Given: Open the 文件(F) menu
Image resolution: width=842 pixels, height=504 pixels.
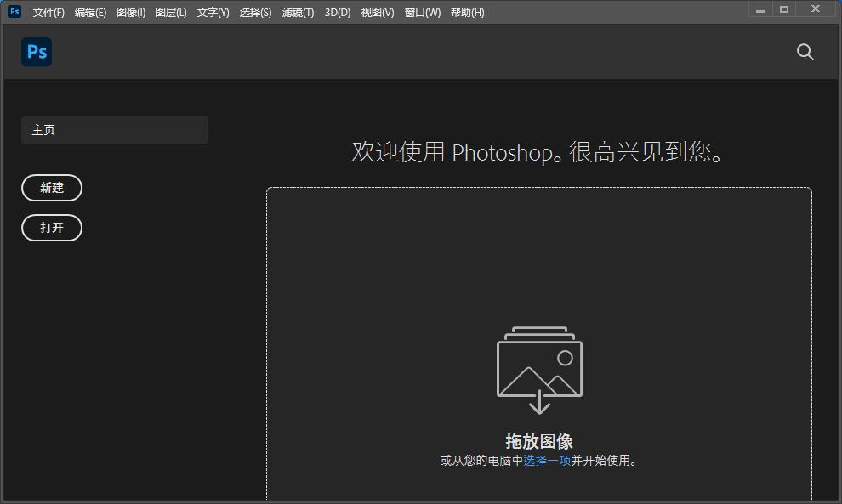Looking at the screenshot, I should [48, 13].
